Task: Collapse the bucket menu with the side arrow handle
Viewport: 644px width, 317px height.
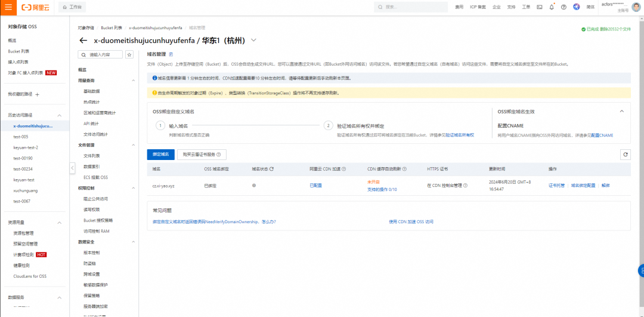Action: (x=72, y=168)
